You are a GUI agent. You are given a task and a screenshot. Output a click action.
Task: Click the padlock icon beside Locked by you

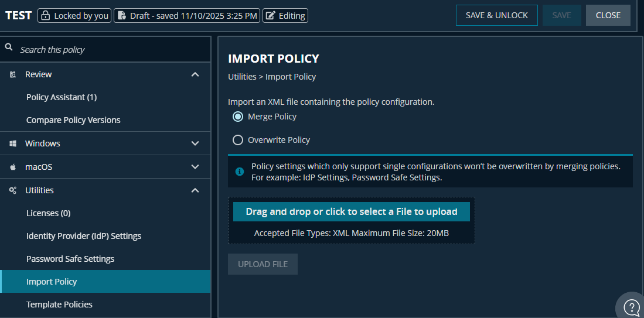pyautogui.click(x=46, y=16)
